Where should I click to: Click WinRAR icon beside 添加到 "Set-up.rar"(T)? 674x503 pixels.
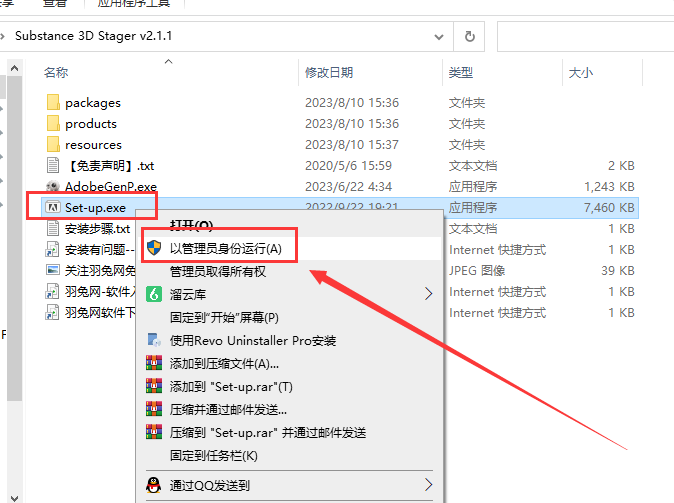pos(154,386)
